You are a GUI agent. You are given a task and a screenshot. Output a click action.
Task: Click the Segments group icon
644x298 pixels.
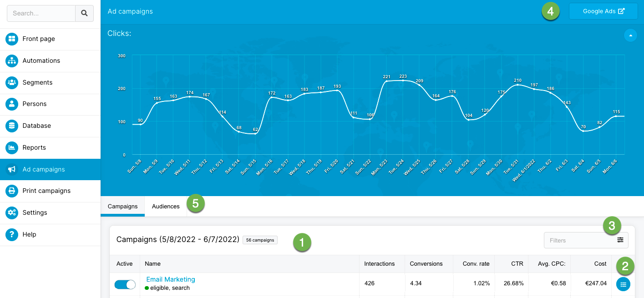pyautogui.click(x=12, y=82)
